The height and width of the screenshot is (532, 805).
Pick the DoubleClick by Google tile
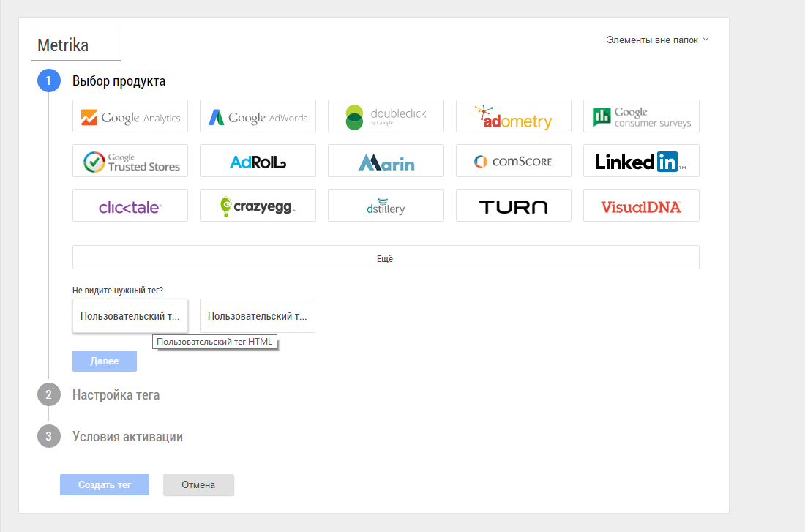point(386,116)
